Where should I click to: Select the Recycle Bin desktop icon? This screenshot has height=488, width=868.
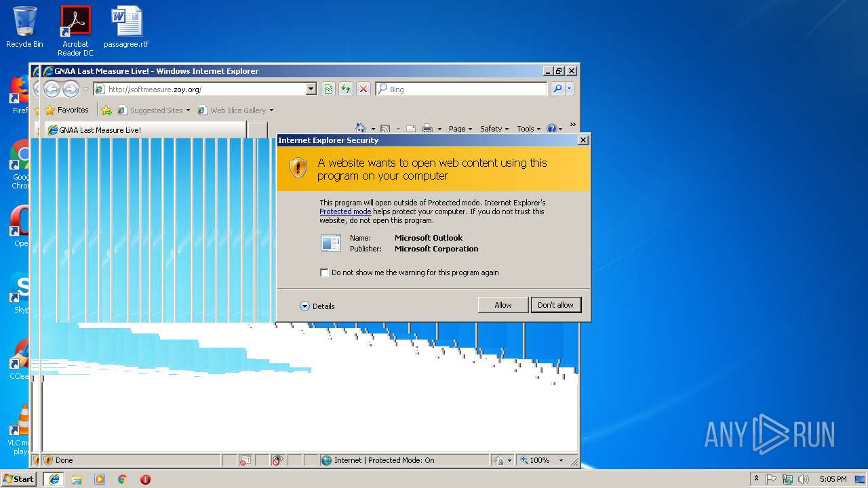pyautogui.click(x=24, y=28)
